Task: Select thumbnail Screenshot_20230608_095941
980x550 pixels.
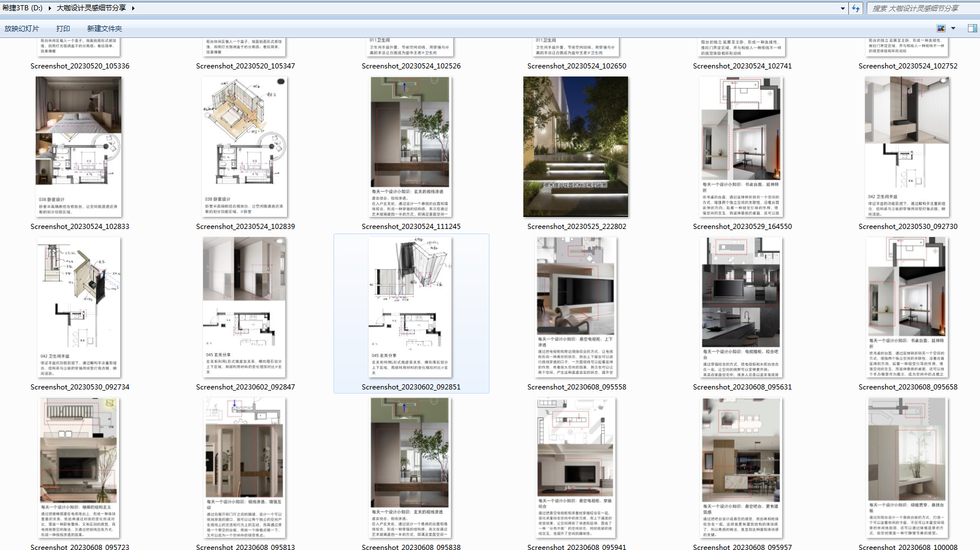Action: [576, 468]
